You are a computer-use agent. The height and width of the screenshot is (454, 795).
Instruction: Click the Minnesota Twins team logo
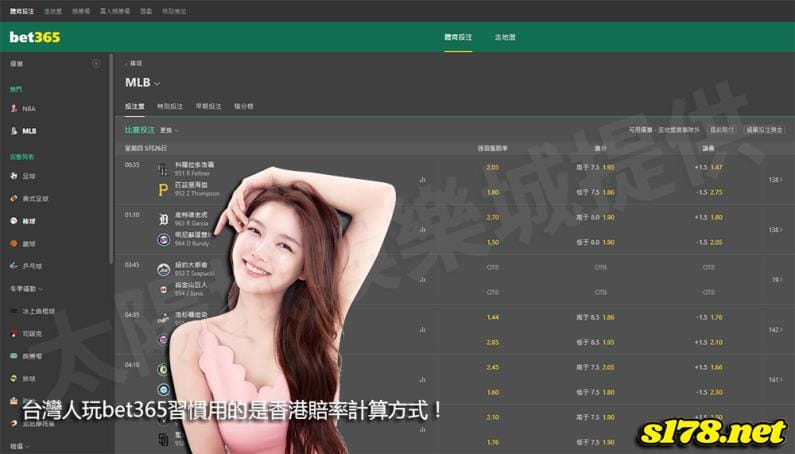coord(163,239)
